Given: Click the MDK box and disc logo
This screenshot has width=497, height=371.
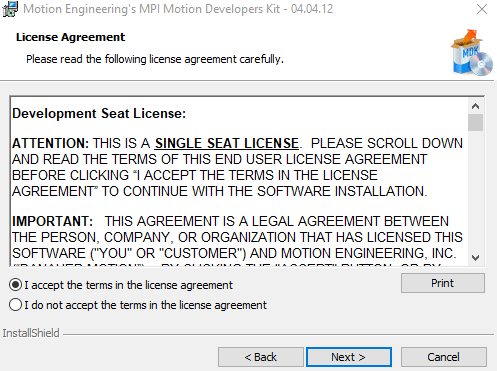Looking at the screenshot, I should tap(472, 53).
